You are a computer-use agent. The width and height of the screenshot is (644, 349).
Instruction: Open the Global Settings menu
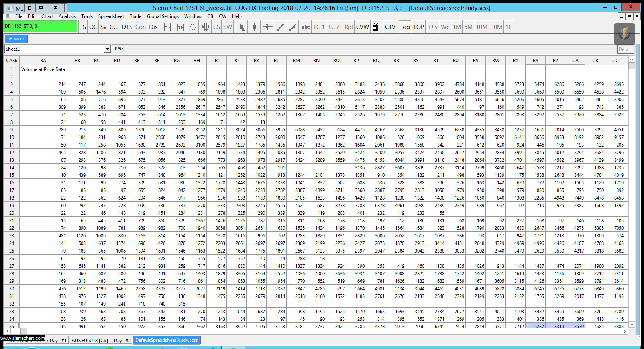coord(163,16)
